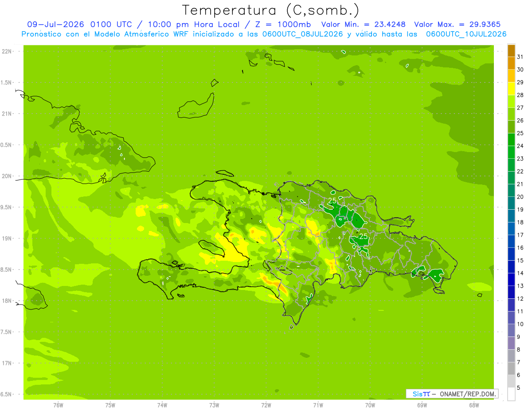This screenshot has height=411, width=532.
Task: Click the legend value '28'
Action: click(520, 95)
